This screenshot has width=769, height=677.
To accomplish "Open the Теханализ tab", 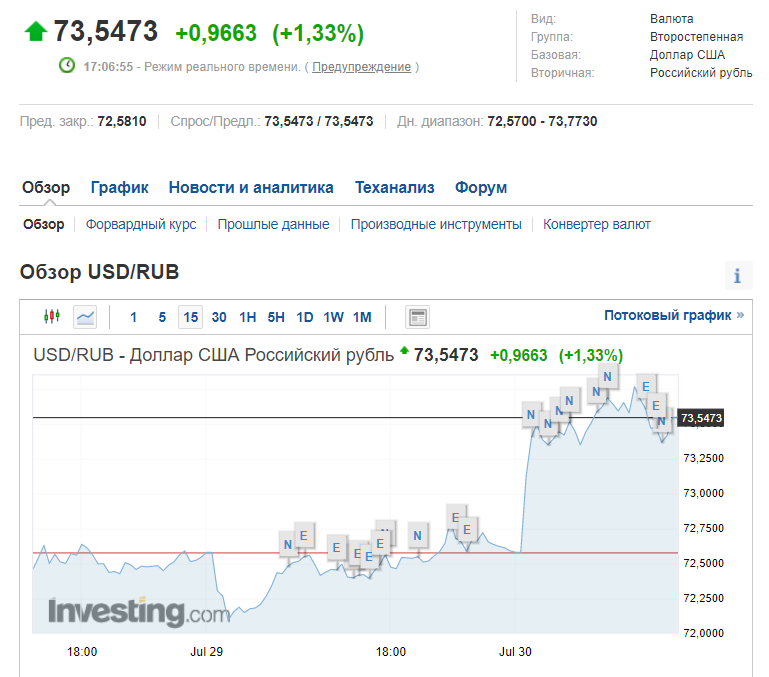I will [394, 187].
